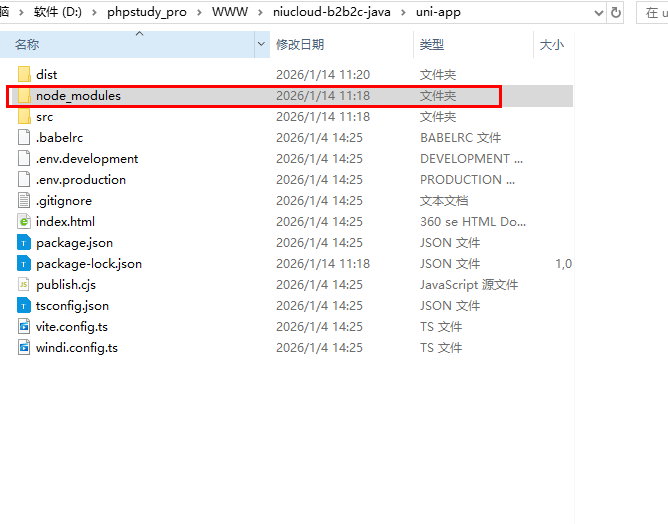
Task: Select the .env.production file name
Action: point(81,179)
